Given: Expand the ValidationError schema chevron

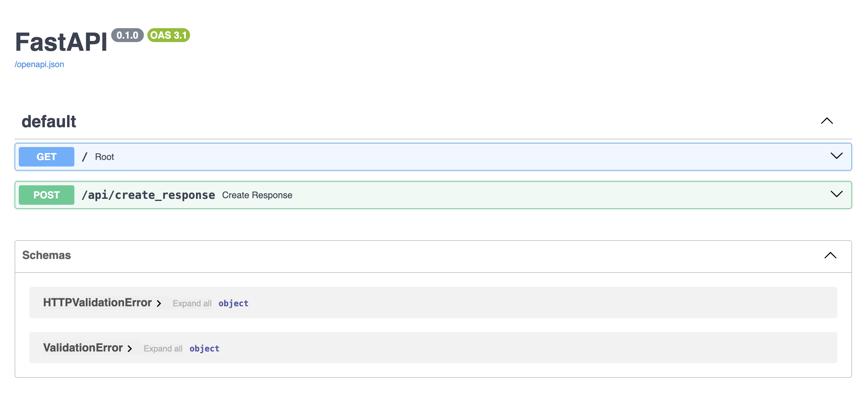Looking at the screenshot, I should [x=130, y=349].
